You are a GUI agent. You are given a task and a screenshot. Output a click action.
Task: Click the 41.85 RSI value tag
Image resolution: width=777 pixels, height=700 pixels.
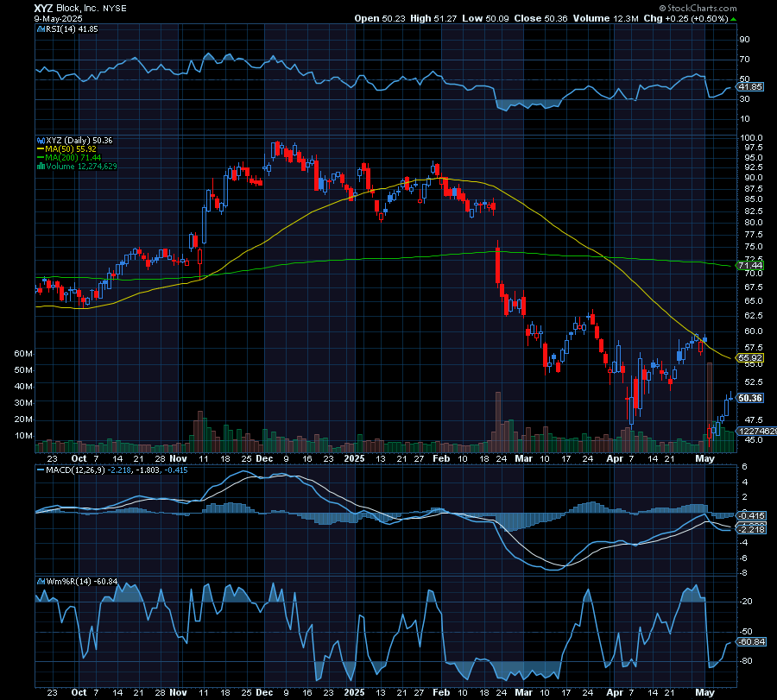[750, 86]
